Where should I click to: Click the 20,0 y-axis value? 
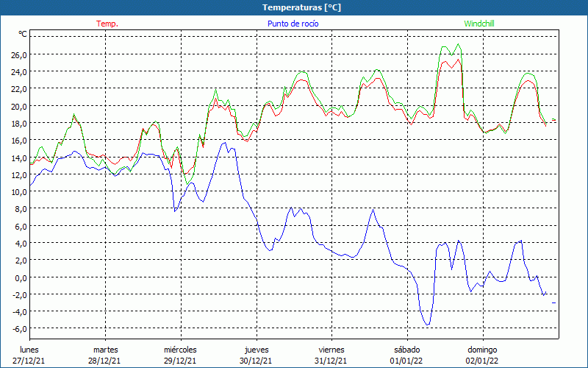[x=19, y=106]
